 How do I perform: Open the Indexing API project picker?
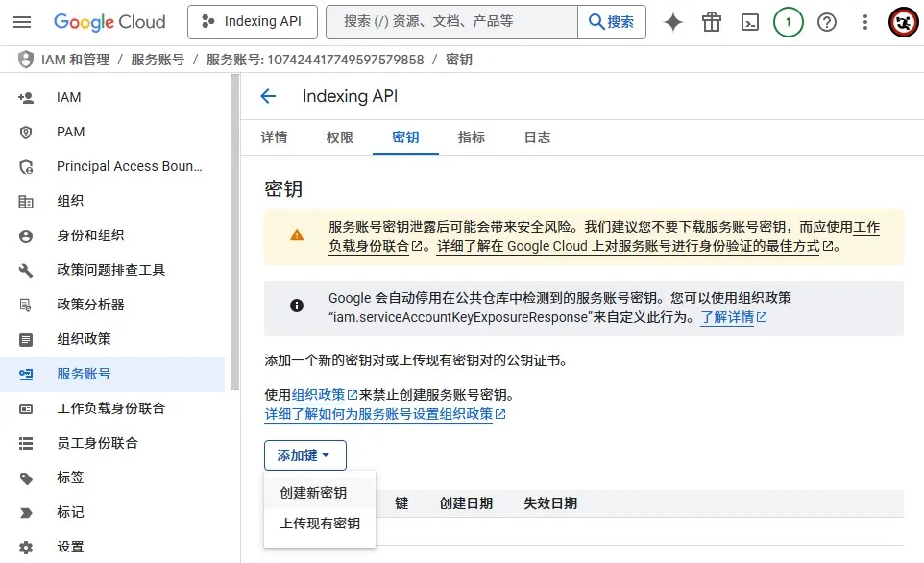253,22
